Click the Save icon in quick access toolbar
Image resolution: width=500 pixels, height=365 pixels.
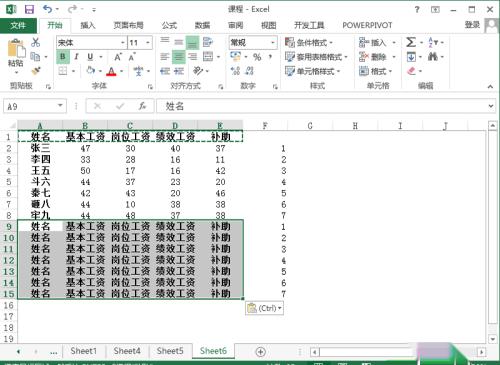[29, 9]
